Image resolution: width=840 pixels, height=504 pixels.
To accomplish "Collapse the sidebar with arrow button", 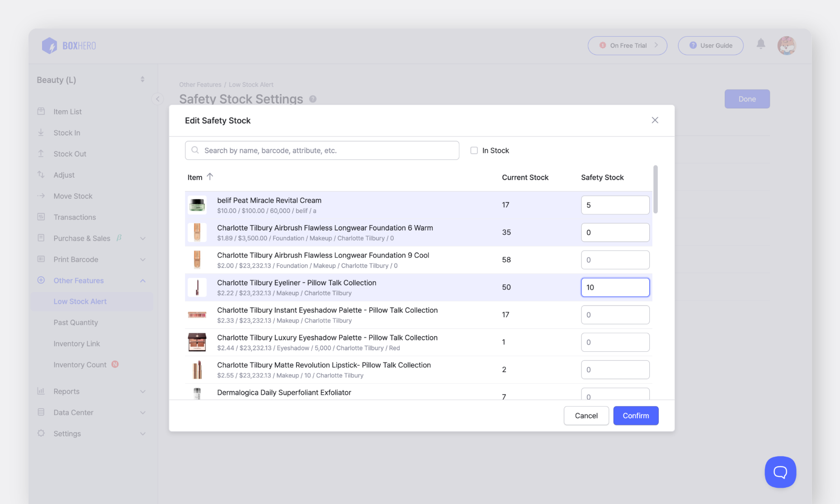I will click(x=157, y=99).
